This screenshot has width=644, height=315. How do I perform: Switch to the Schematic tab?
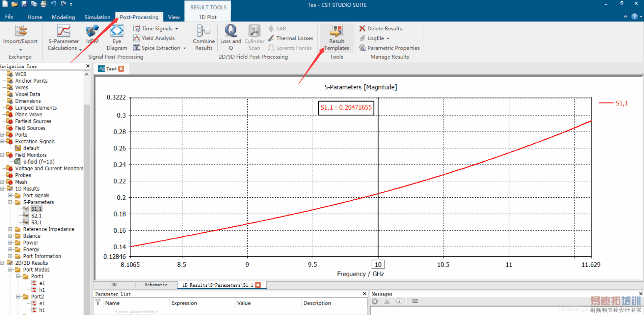click(x=156, y=285)
